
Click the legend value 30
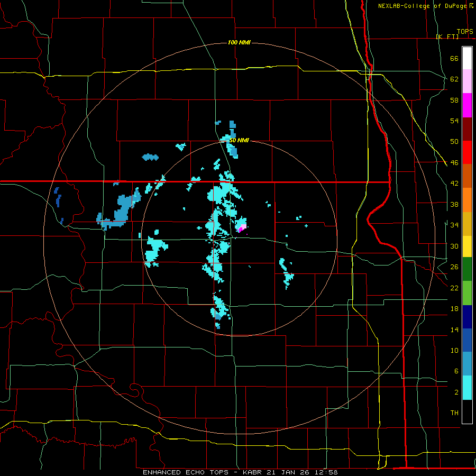coord(454,246)
